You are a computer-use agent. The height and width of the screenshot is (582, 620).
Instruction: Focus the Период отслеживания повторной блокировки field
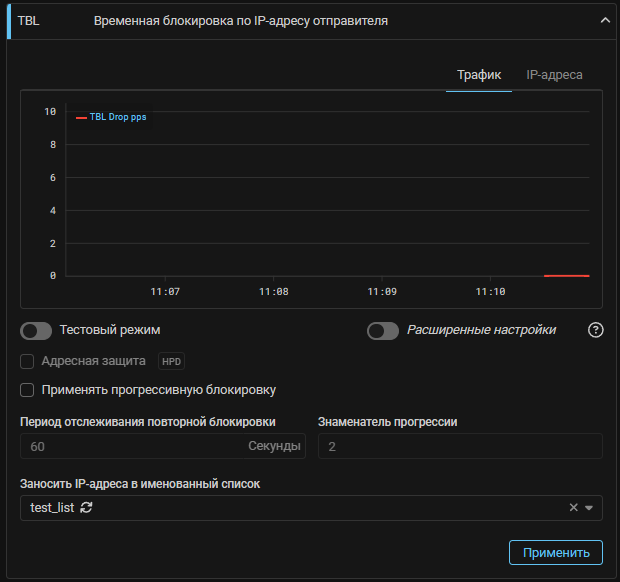click(135, 446)
